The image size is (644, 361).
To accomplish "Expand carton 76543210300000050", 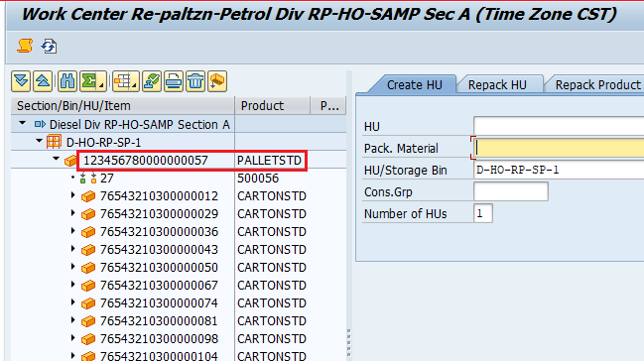I will (73, 267).
